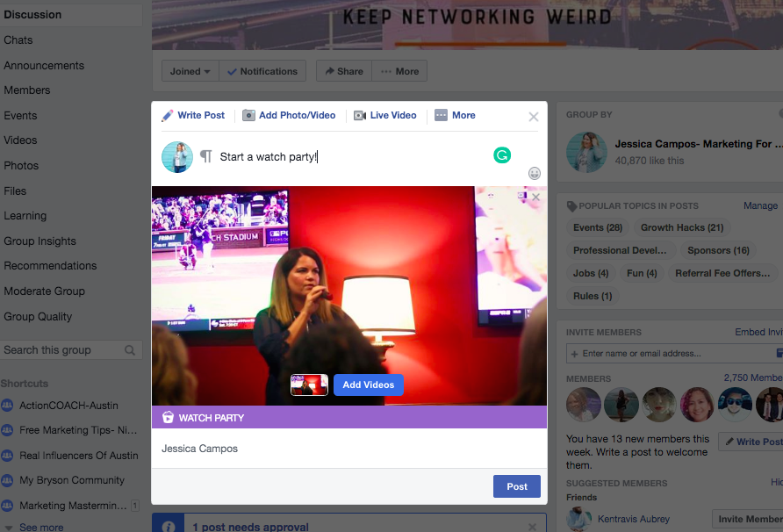This screenshot has width=783, height=532.
Task: Select the Sponsors (16) topic
Action: 719,250
